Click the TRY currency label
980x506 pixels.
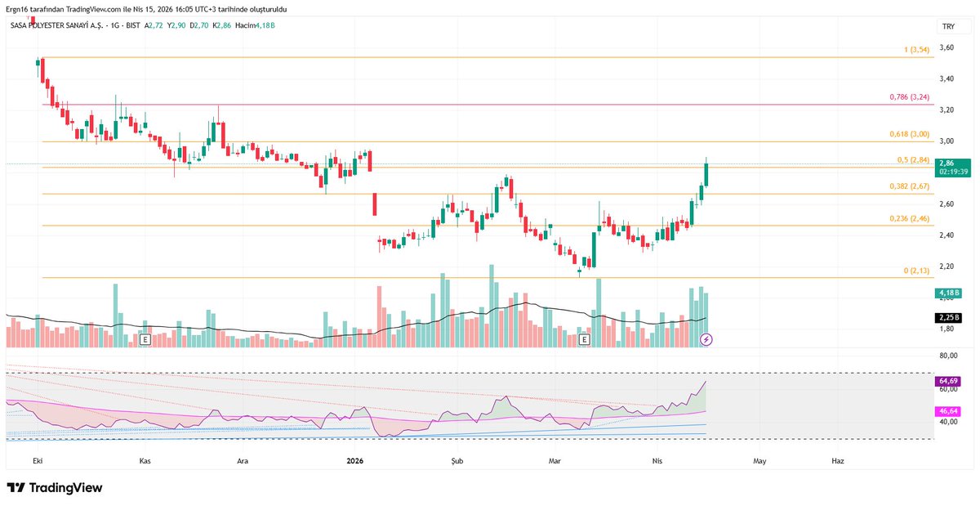(x=948, y=27)
